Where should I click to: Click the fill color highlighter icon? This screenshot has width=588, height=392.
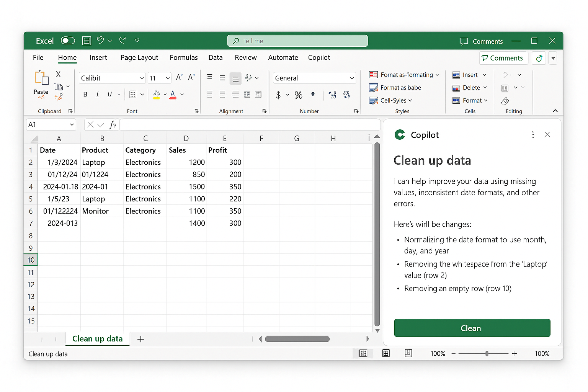[x=157, y=95]
